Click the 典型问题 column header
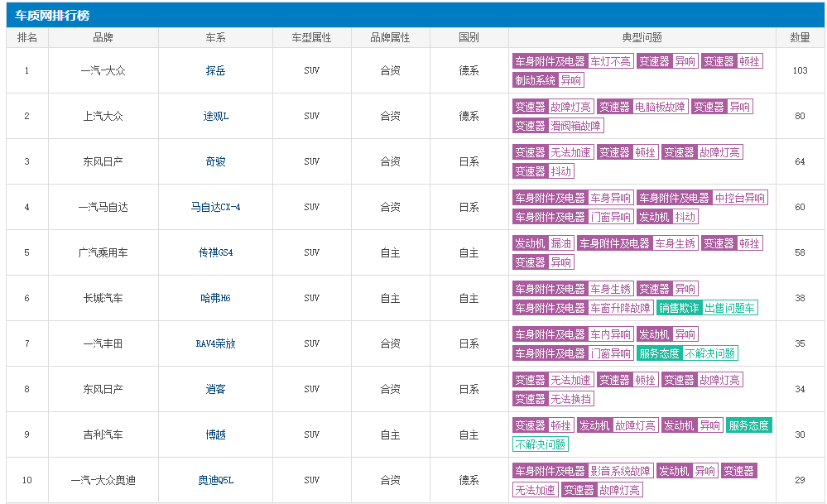Image resolution: width=827 pixels, height=504 pixels. pyautogui.click(x=642, y=38)
